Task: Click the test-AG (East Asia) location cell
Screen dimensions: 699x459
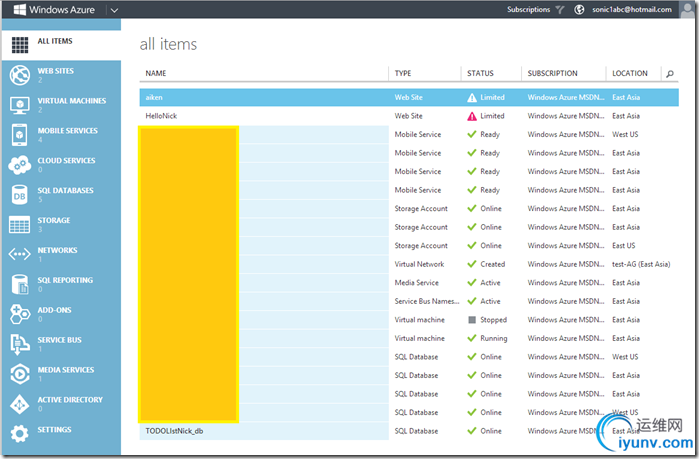Action: coord(641,264)
